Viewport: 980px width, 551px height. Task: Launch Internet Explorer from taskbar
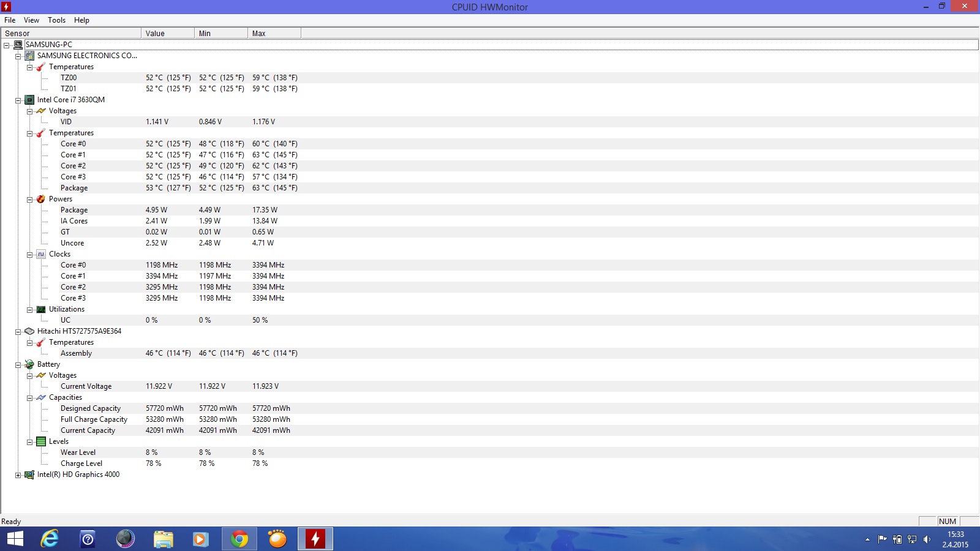pos(50,539)
